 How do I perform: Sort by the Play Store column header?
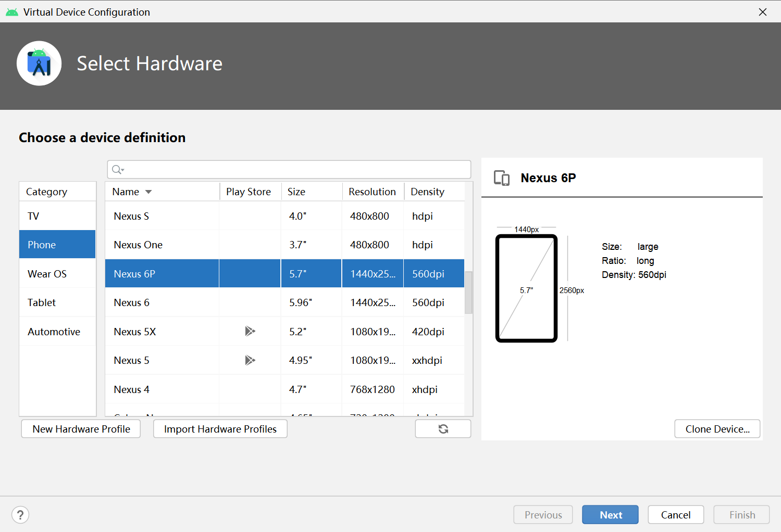click(x=250, y=192)
